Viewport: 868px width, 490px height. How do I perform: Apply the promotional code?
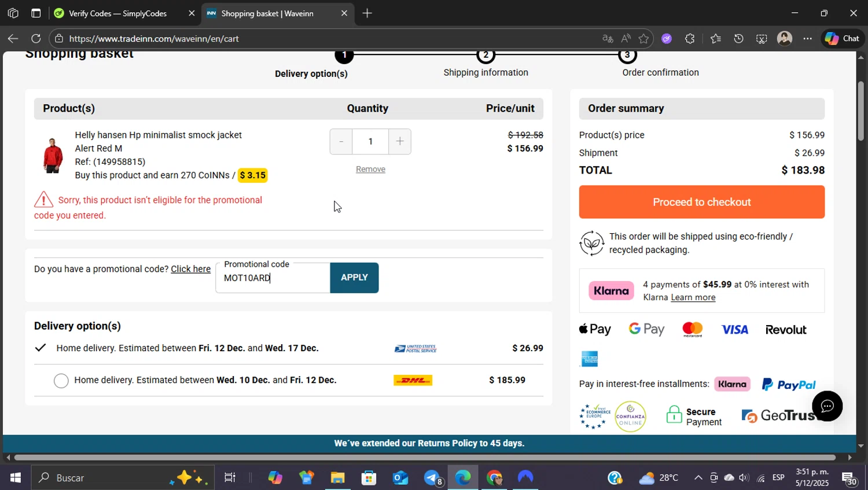coord(354,278)
